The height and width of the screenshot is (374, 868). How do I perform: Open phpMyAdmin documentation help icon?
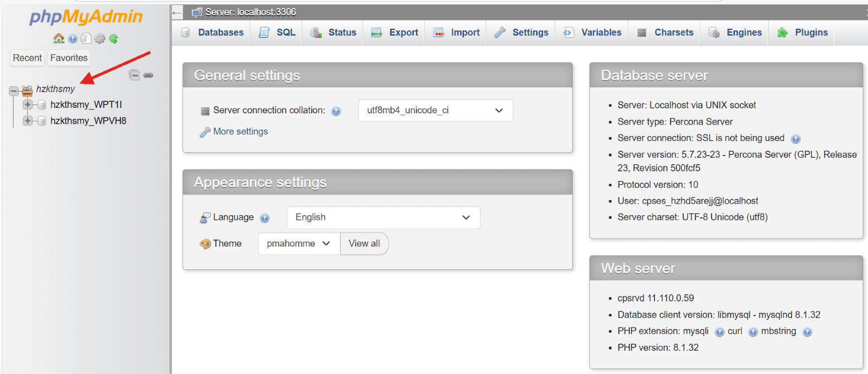(73, 38)
